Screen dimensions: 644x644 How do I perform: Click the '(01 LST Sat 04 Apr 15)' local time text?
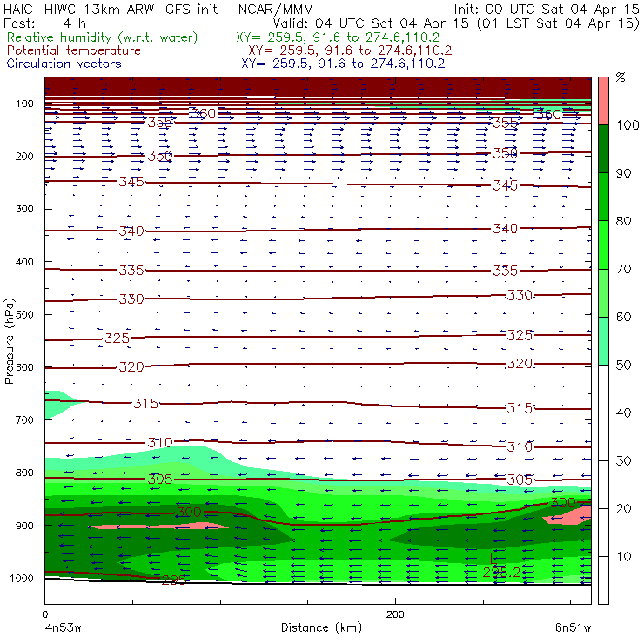tap(558, 23)
